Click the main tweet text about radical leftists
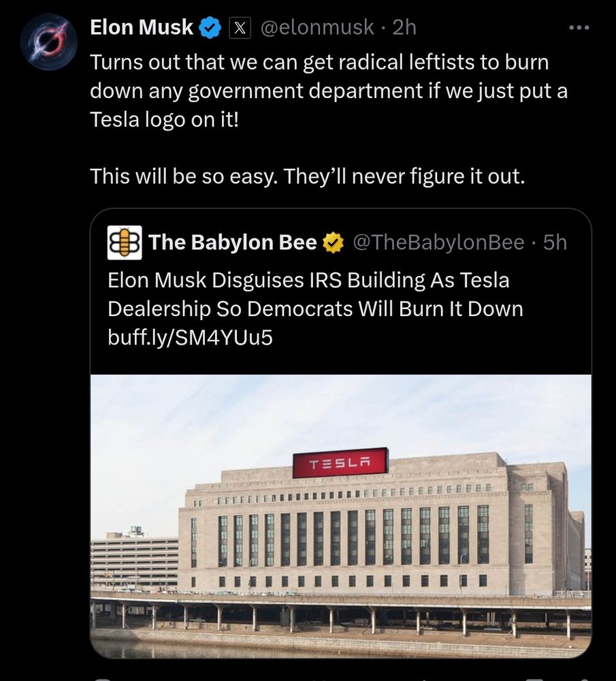616x681 pixels. coord(329,91)
